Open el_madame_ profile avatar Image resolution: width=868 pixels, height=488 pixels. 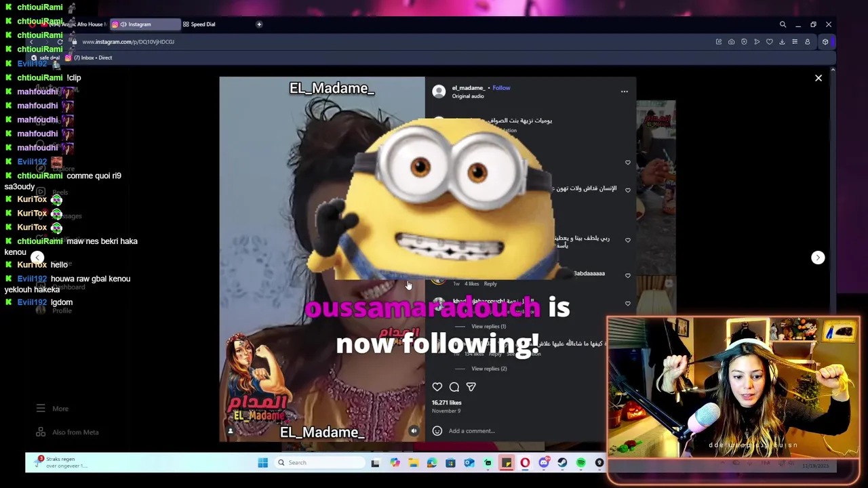[x=439, y=91]
